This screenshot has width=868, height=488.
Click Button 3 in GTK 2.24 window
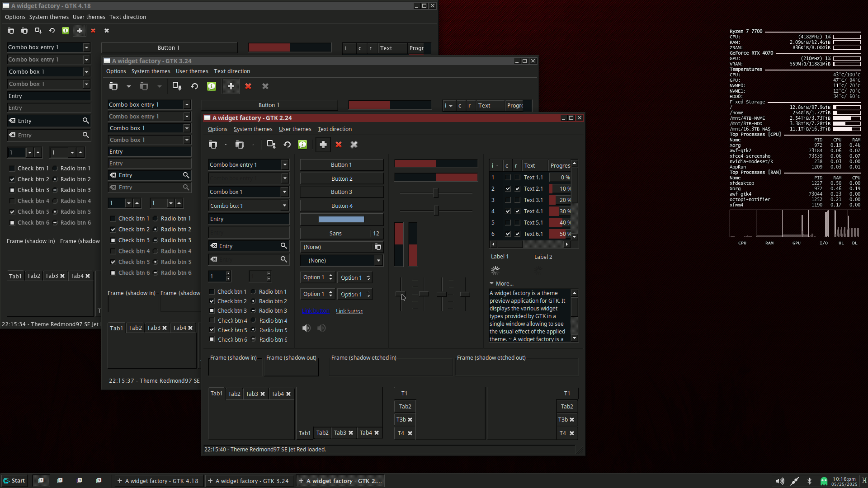click(341, 192)
